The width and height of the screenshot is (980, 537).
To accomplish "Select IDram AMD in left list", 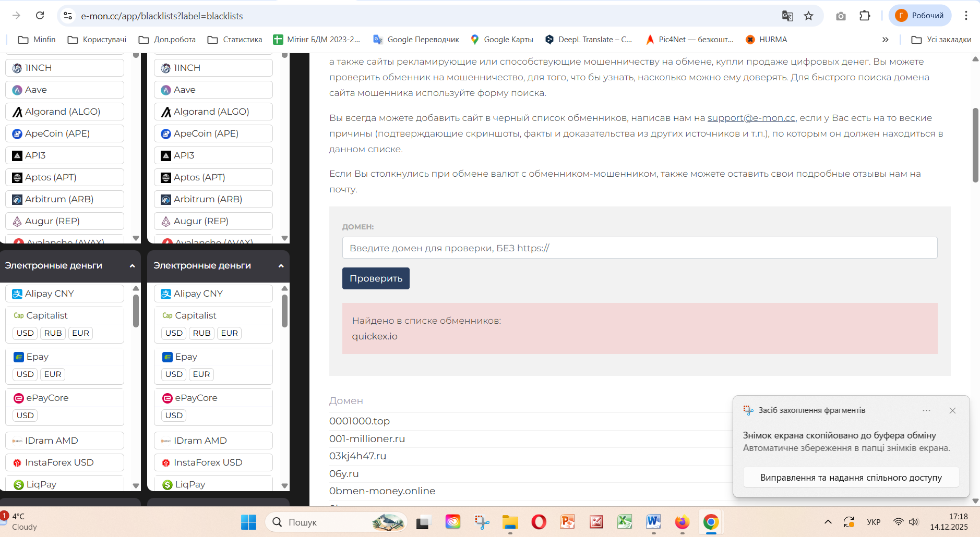I will coord(65,441).
